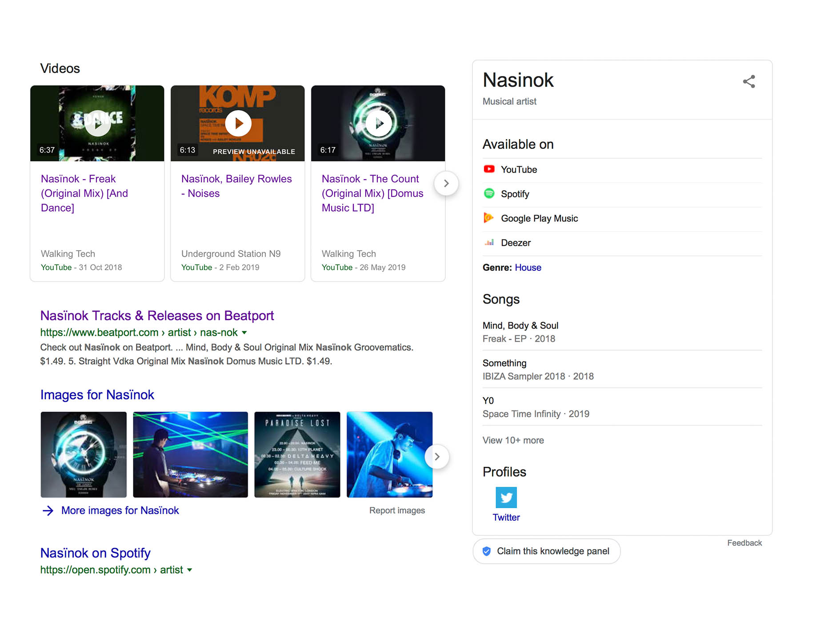Open the song Mind, Body & Soul
This screenshot has height=630, width=840.
tap(520, 325)
